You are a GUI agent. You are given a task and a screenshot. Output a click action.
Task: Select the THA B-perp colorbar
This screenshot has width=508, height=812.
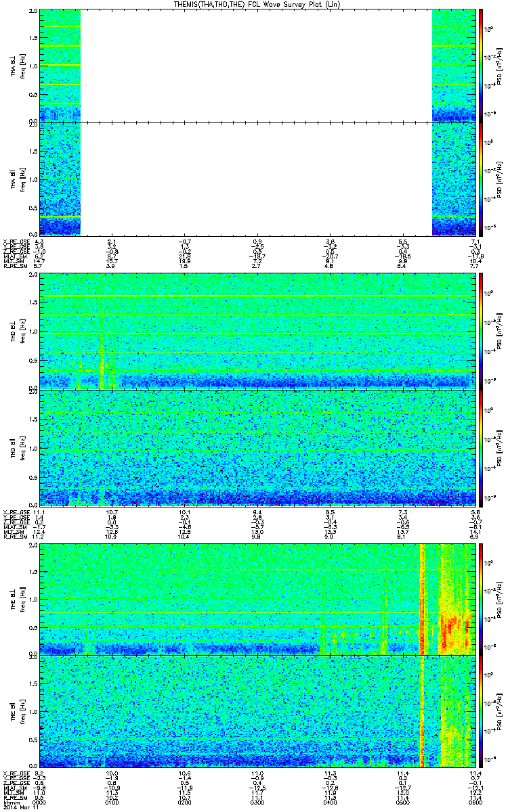(x=481, y=66)
